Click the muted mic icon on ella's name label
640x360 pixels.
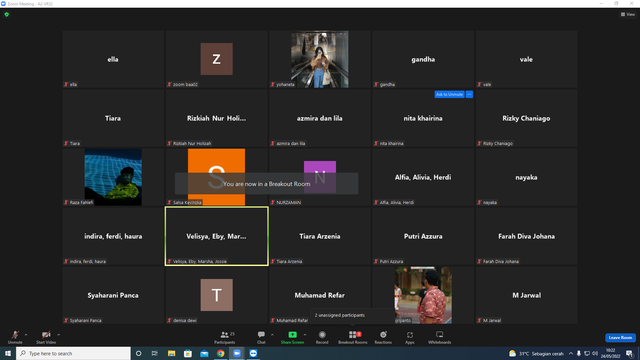pyautogui.click(x=66, y=84)
